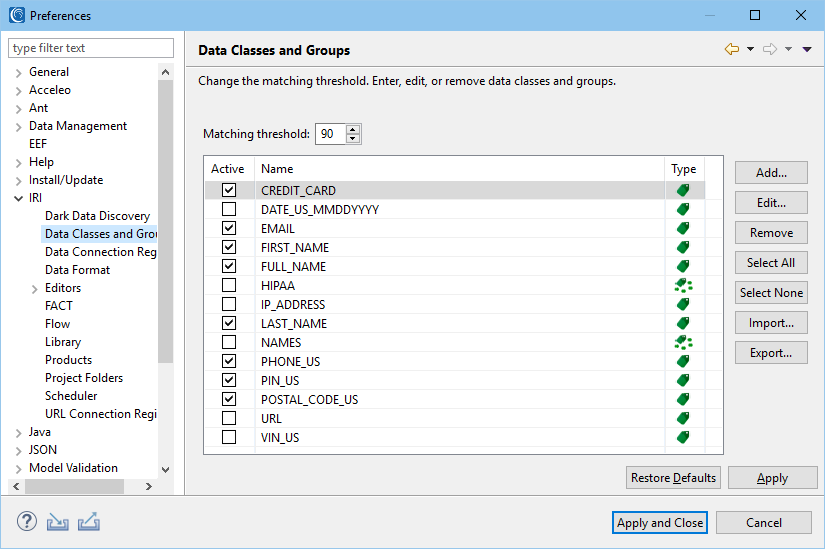Click the Help question mark icon

[27, 522]
